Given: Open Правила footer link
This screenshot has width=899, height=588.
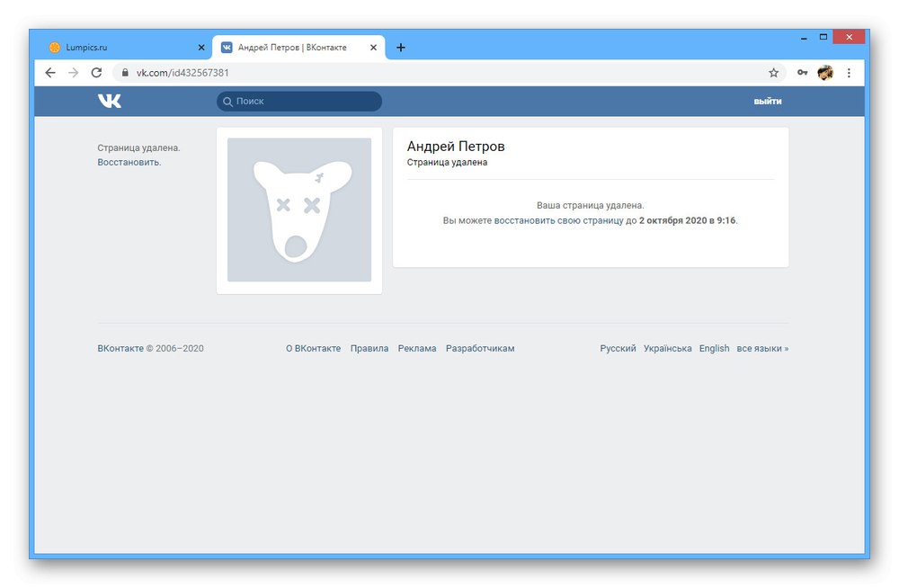Looking at the screenshot, I should tap(369, 348).
